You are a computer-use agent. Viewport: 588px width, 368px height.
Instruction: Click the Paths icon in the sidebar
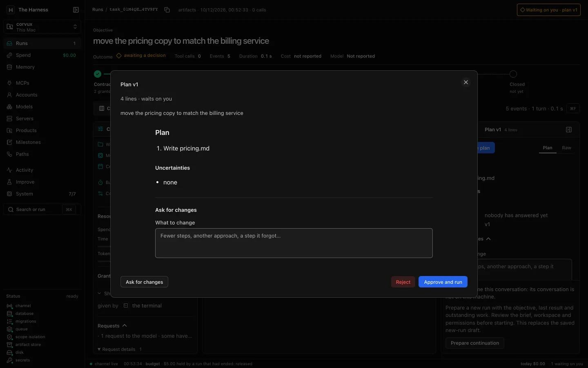(9, 154)
